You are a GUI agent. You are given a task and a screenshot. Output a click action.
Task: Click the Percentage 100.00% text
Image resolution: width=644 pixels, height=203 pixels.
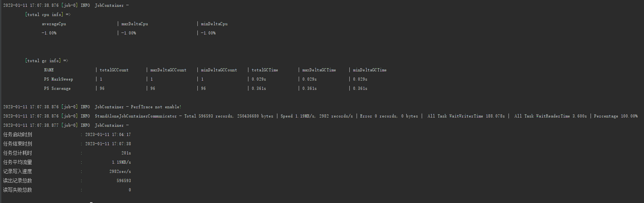coord(616,116)
